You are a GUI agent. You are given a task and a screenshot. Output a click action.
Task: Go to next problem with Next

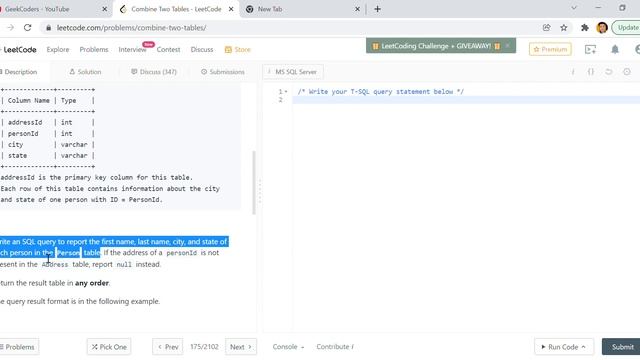(x=241, y=347)
